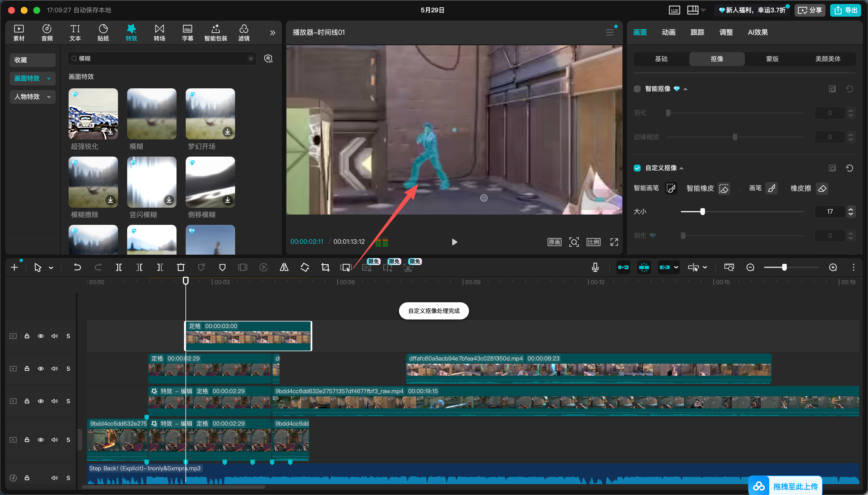
Task: Reset the 自定义抠像 settings
Action: coord(850,168)
